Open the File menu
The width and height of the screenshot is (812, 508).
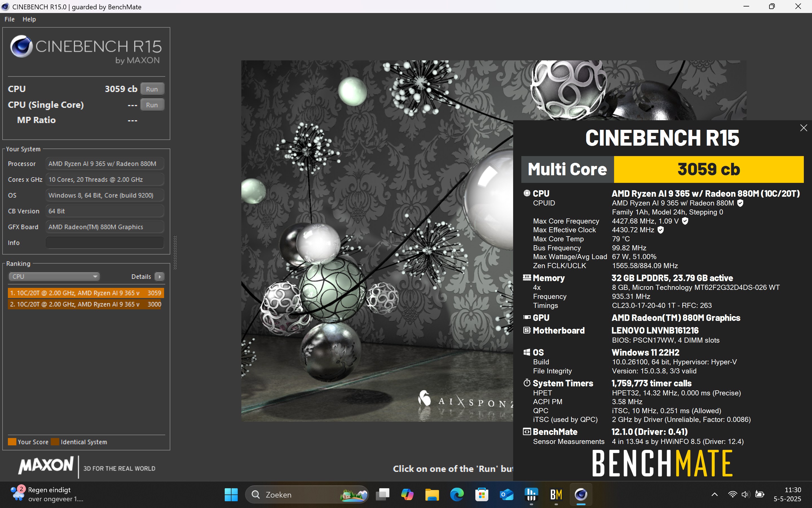pyautogui.click(x=9, y=19)
